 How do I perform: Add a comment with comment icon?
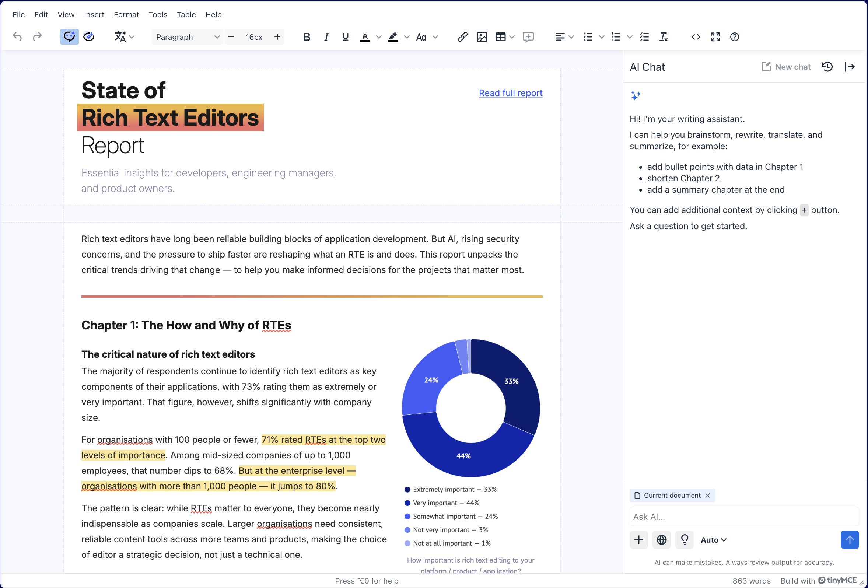[x=528, y=36]
